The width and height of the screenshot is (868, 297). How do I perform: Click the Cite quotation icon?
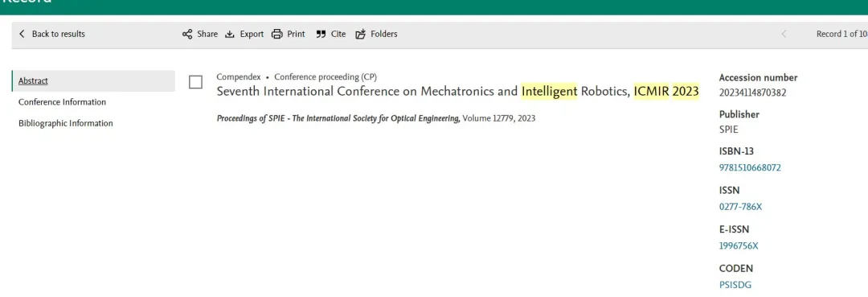point(321,34)
